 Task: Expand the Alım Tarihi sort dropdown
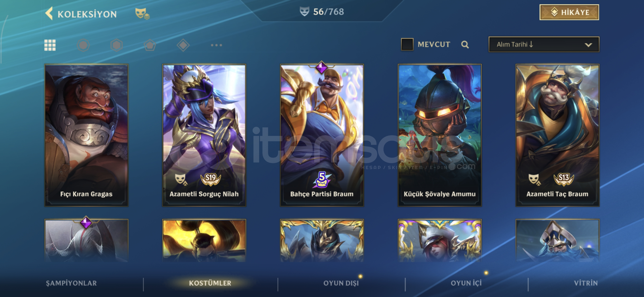(544, 45)
